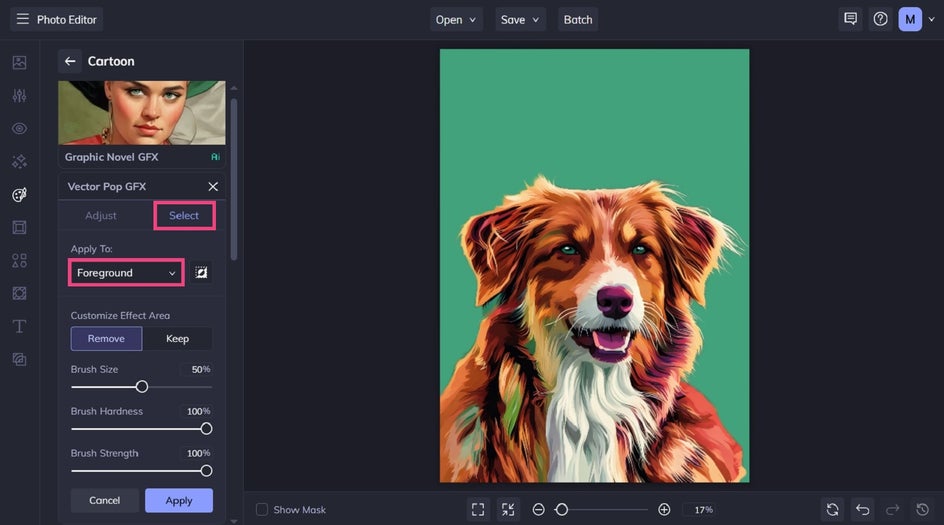Click the Brush Strength 100% value
The width and height of the screenshot is (944, 525).
point(198,453)
